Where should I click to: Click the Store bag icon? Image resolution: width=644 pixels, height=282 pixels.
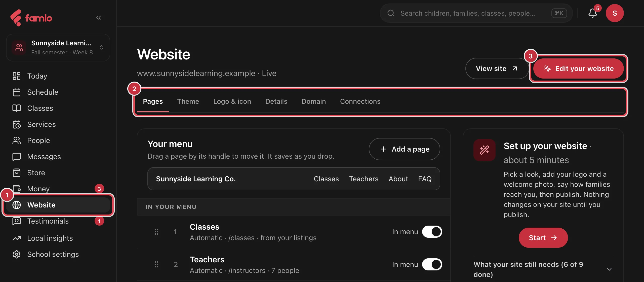(x=17, y=173)
